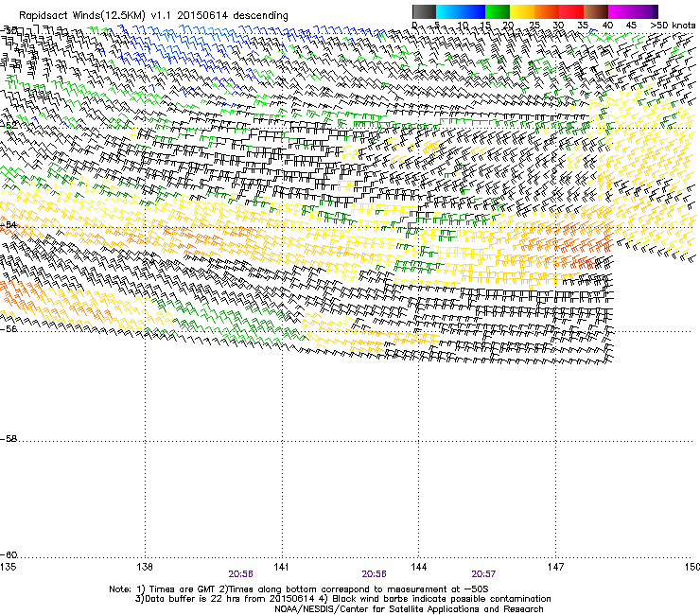Click the legend label '25'
Image resolution: width=700 pixels, height=615 pixels.
coord(534,25)
